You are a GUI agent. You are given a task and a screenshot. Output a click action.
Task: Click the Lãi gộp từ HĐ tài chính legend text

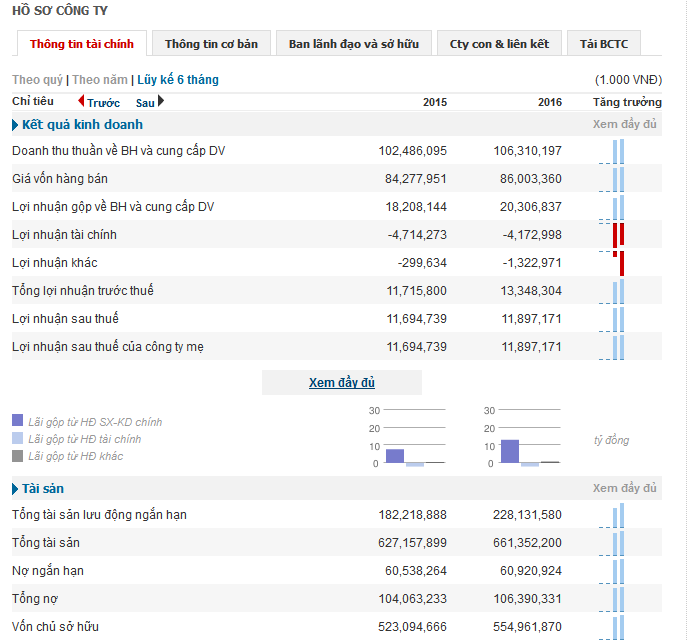[84, 439]
